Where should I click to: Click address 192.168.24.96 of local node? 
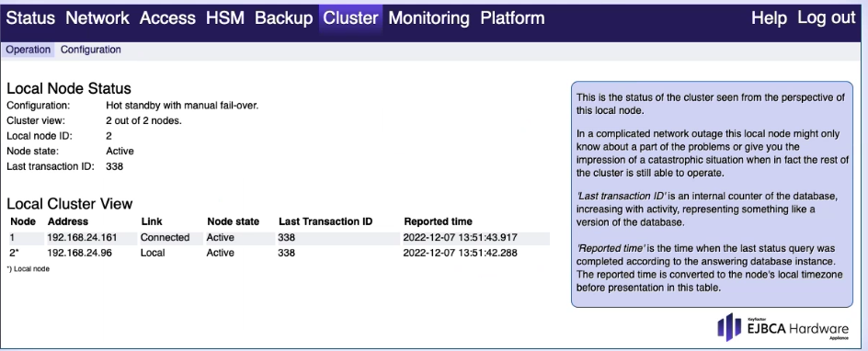pyautogui.click(x=80, y=254)
